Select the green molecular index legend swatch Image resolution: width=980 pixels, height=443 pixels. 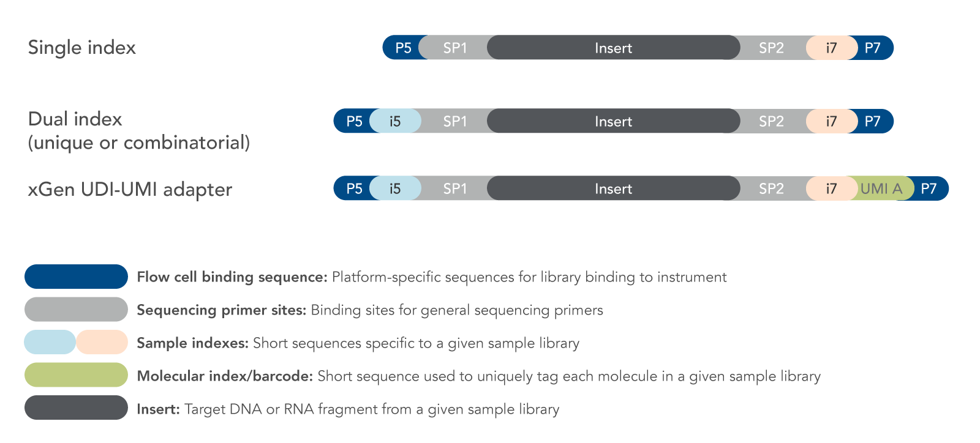[76, 375]
